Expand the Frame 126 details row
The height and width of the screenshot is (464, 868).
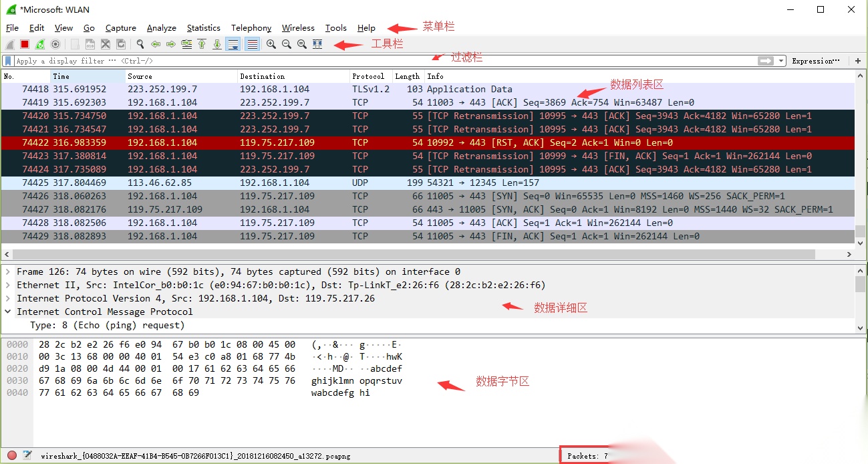coord(7,271)
